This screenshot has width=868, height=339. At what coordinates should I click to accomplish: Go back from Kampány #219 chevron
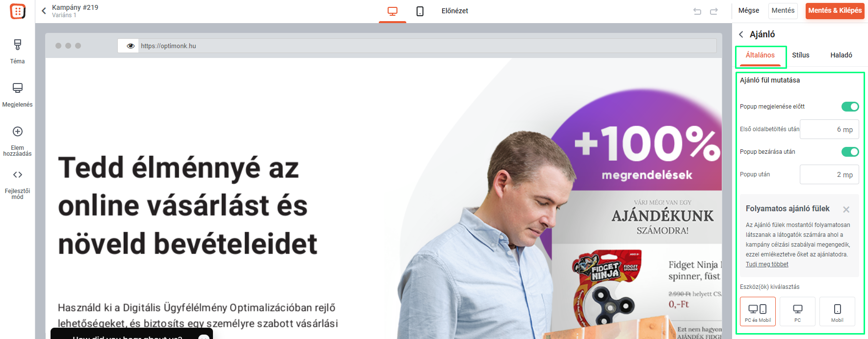click(x=44, y=11)
